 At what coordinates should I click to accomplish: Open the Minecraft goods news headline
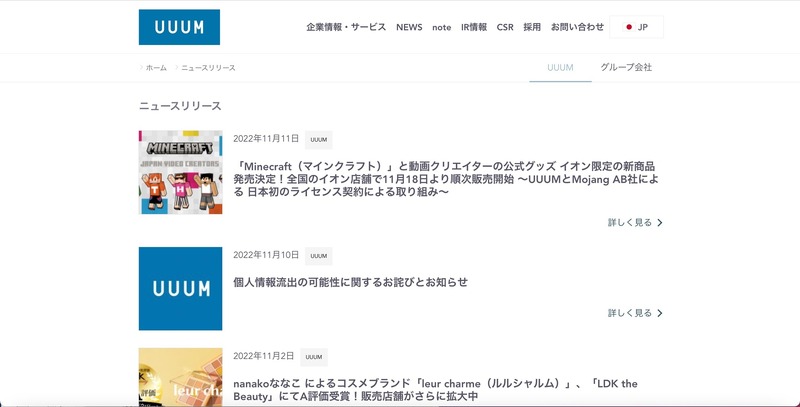tap(444, 178)
